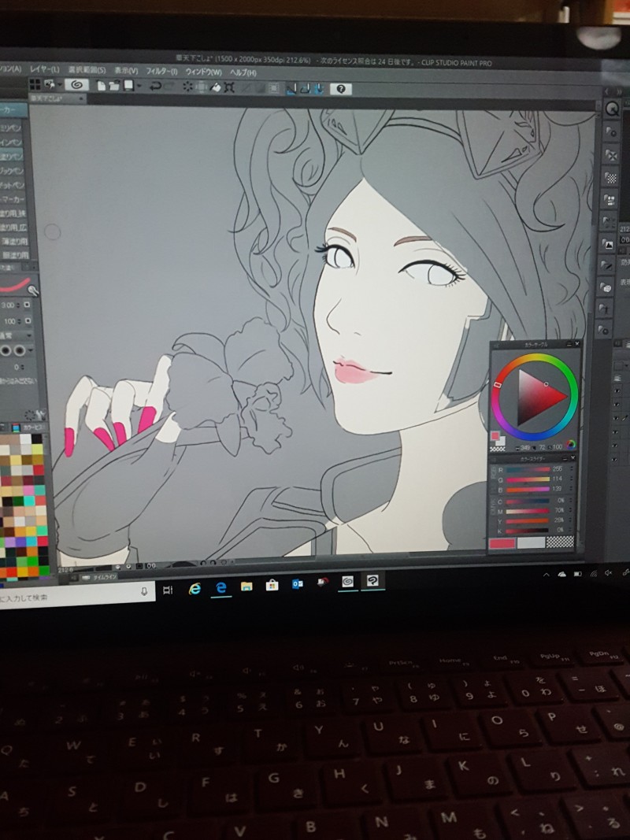
Task: Toggle brush size dynamics button beside 3.00
Action: point(27,305)
